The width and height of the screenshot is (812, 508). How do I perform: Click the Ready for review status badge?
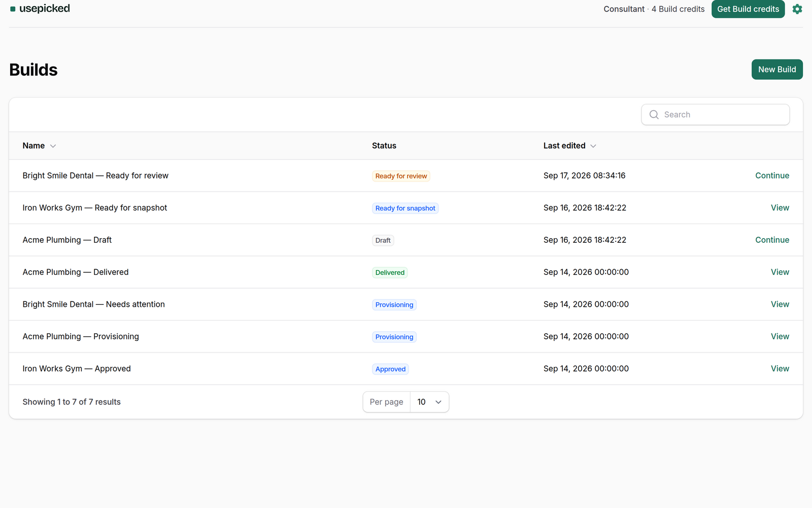pyautogui.click(x=401, y=176)
